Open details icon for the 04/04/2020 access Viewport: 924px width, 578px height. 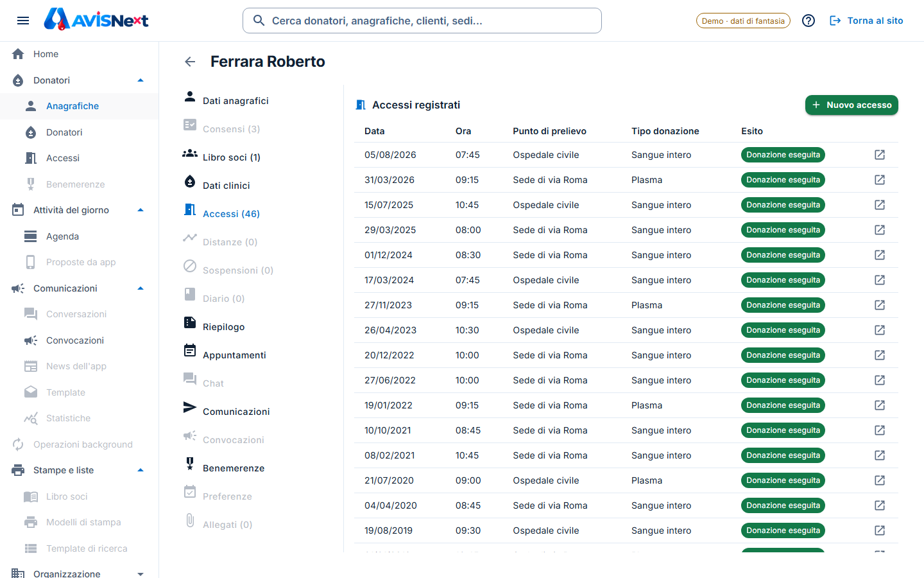click(880, 505)
